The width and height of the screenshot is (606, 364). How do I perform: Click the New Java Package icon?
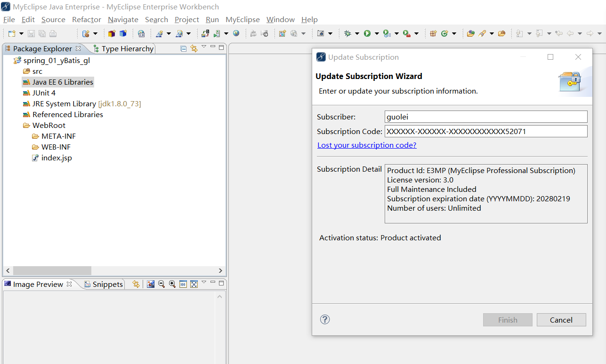[x=433, y=33]
